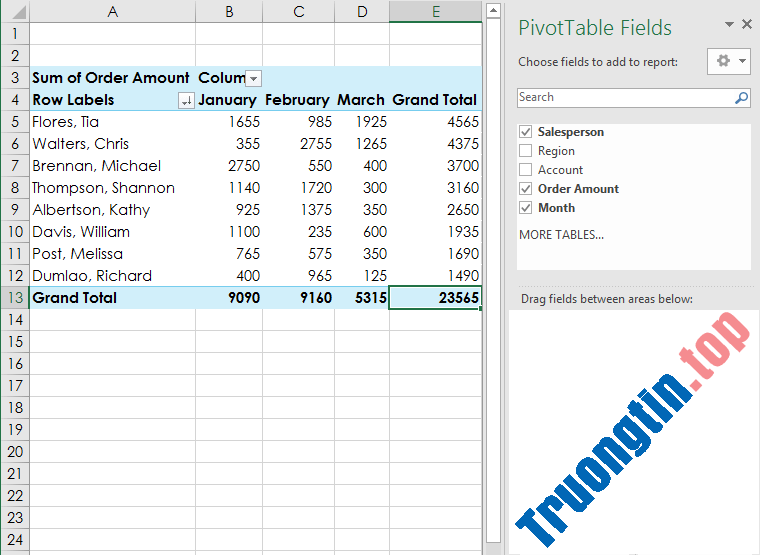Click the search magnifier icon in field search
This screenshot has width=760, height=555.
[x=741, y=98]
